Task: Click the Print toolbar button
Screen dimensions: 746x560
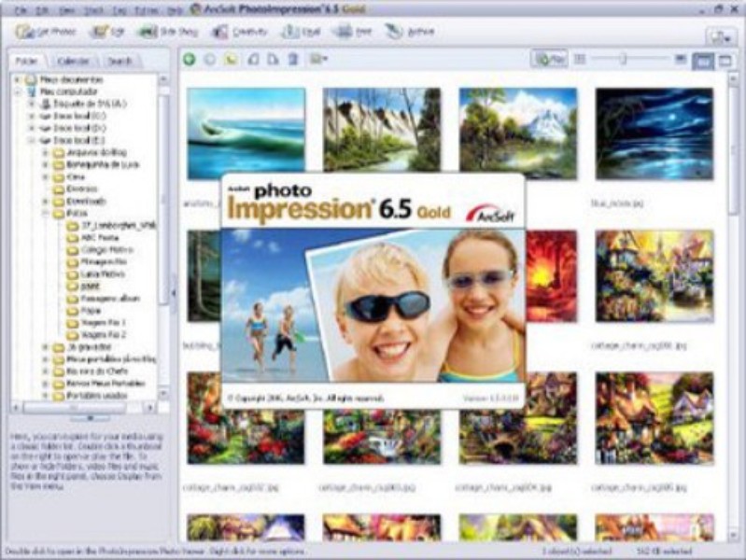Action: click(352, 32)
